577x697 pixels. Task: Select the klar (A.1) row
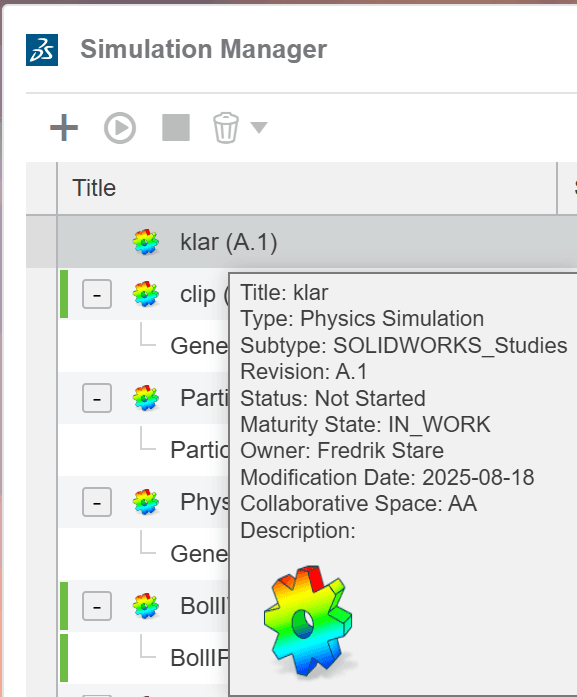(301, 242)
